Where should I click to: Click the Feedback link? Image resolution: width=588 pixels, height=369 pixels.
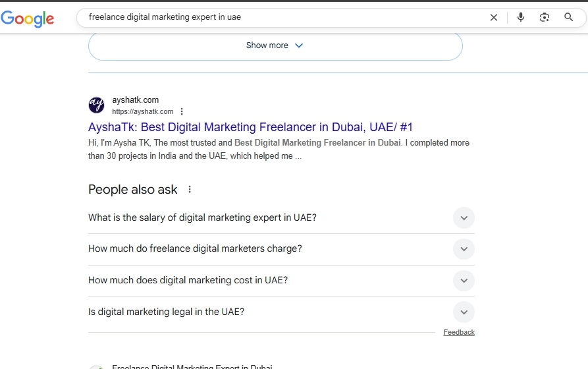(459, 332)
